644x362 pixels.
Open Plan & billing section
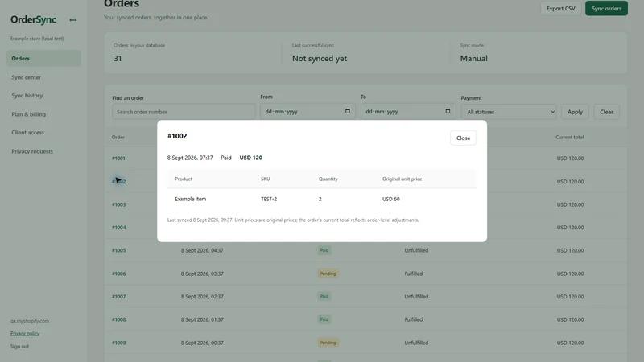pos(29,114)
